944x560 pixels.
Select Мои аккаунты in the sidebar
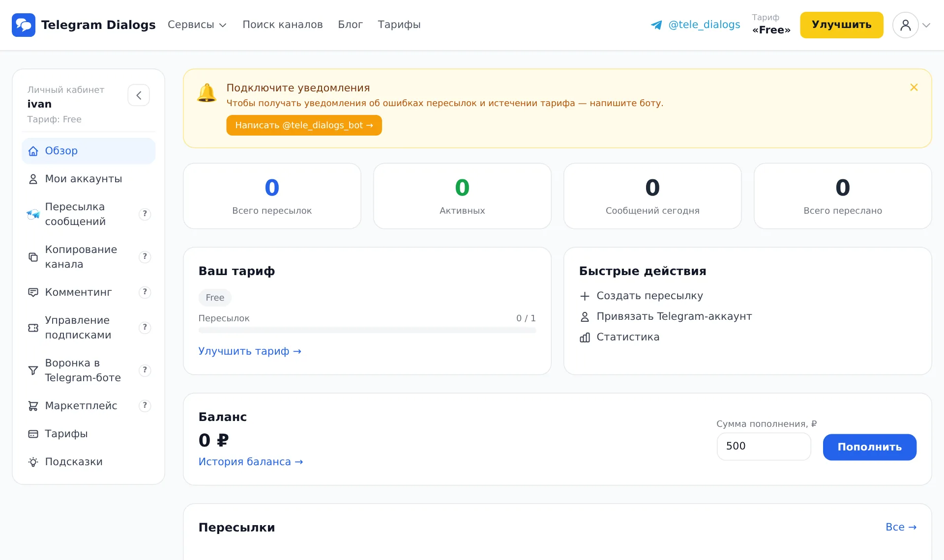click(x=88, y=179)
